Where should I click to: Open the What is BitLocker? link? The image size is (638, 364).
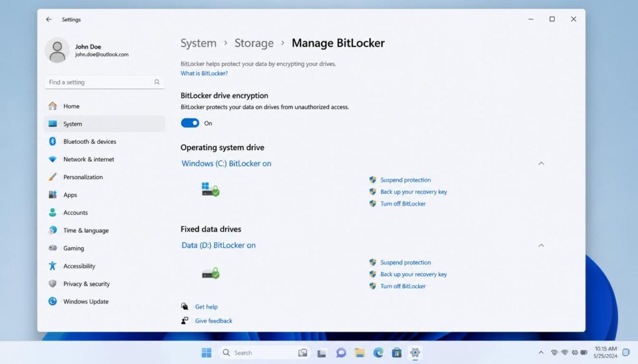point(204,73)
